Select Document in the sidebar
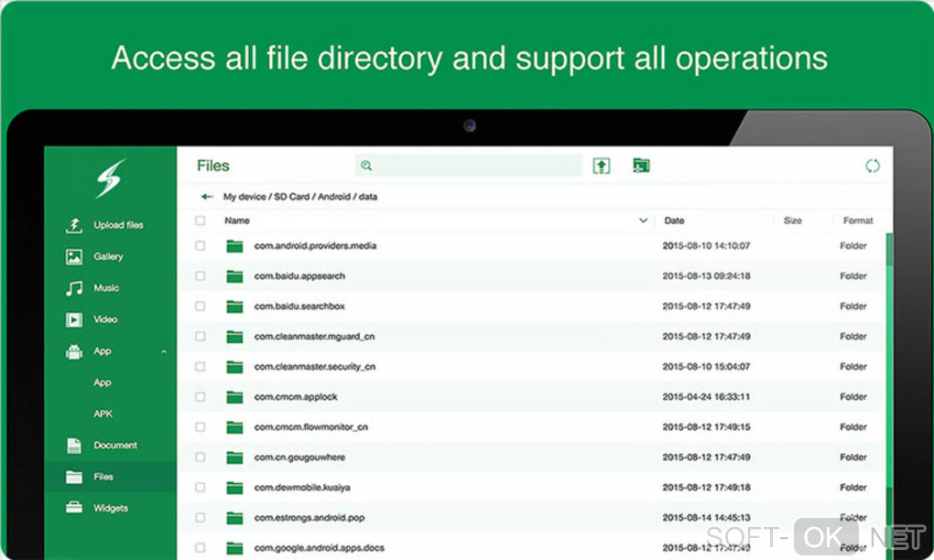The image size is (934, 560). (115, 445)
